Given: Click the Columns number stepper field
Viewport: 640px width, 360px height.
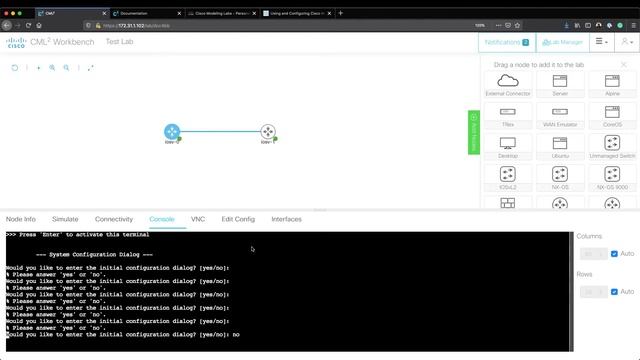Looking at the screenshot, I should coord(594,254).
